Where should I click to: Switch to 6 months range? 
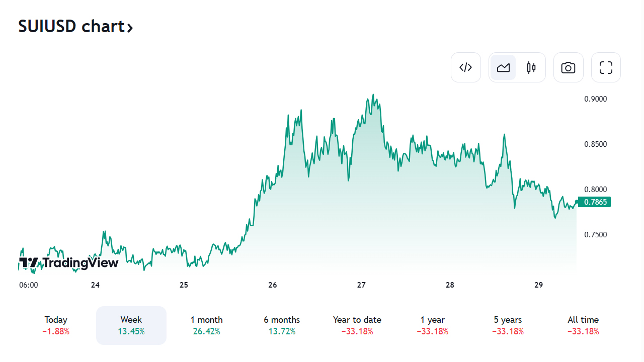pos(282,325)
